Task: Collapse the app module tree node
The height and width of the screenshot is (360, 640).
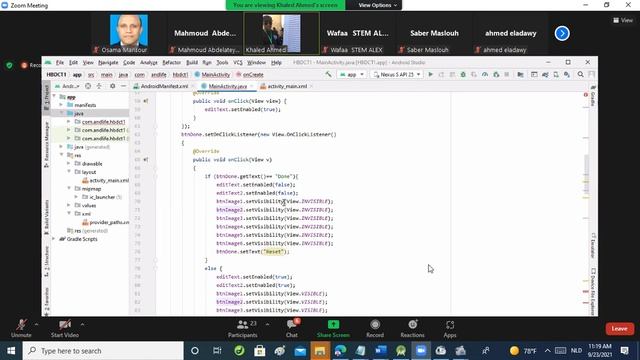Action: [54, 97]
